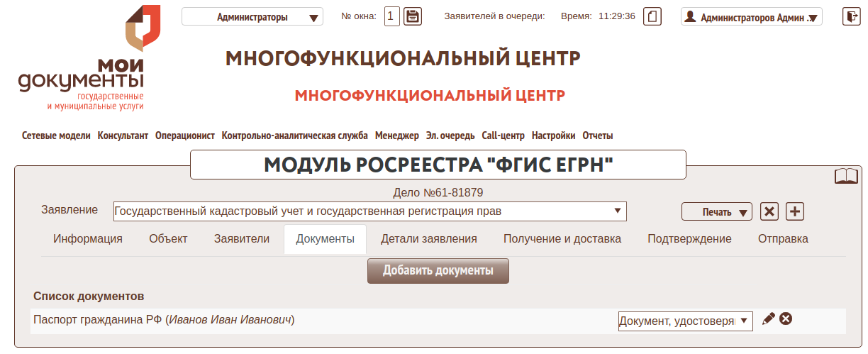Open the Операционист menu

click(184, 135)
